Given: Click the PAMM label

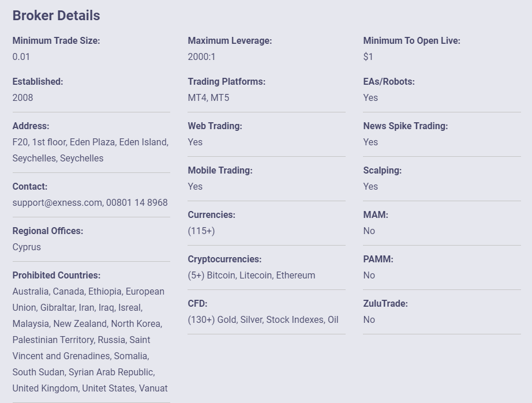Looking at the screenshot, I should tap(379, 259).
